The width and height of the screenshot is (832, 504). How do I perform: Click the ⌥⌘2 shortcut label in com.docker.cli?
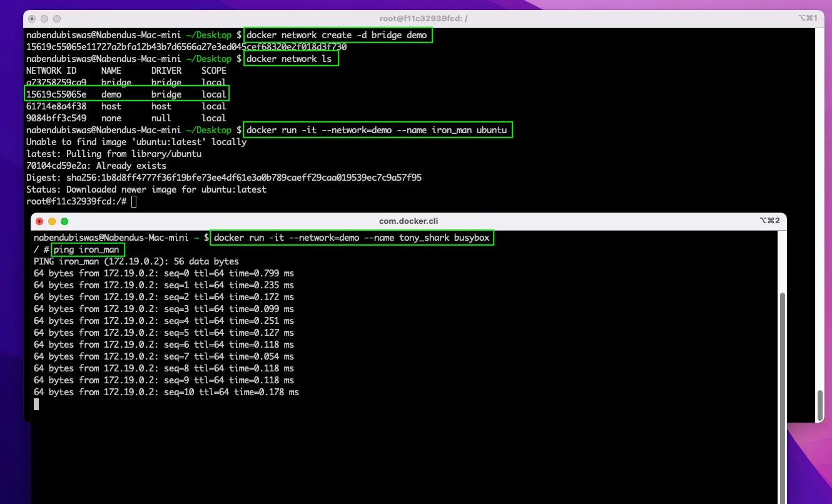click(x=769, y=221)
